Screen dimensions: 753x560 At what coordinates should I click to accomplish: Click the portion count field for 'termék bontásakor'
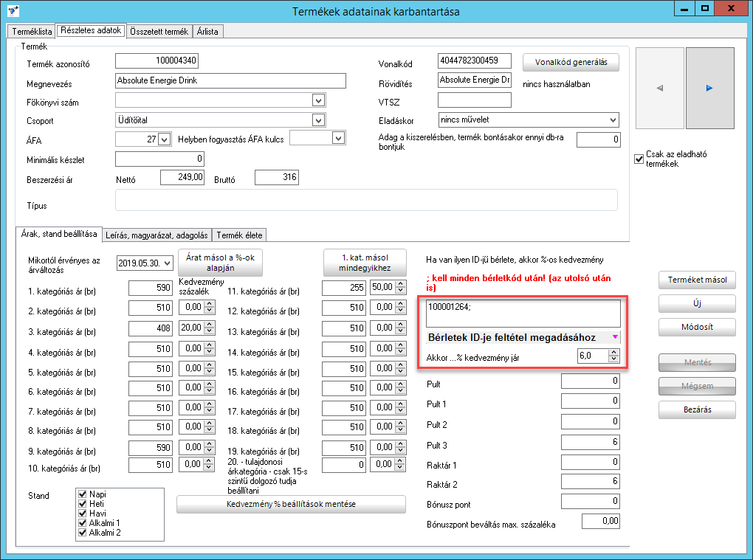point(599,139)
